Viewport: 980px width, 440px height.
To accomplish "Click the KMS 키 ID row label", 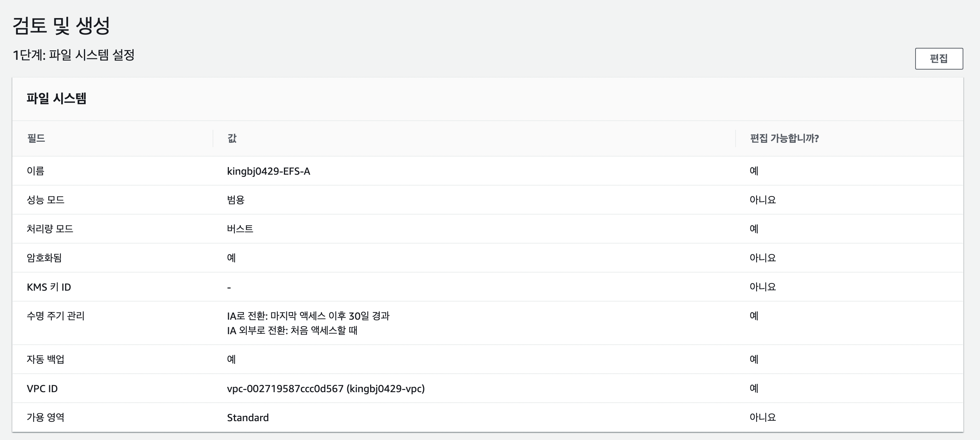I will (x=49, y=287).
